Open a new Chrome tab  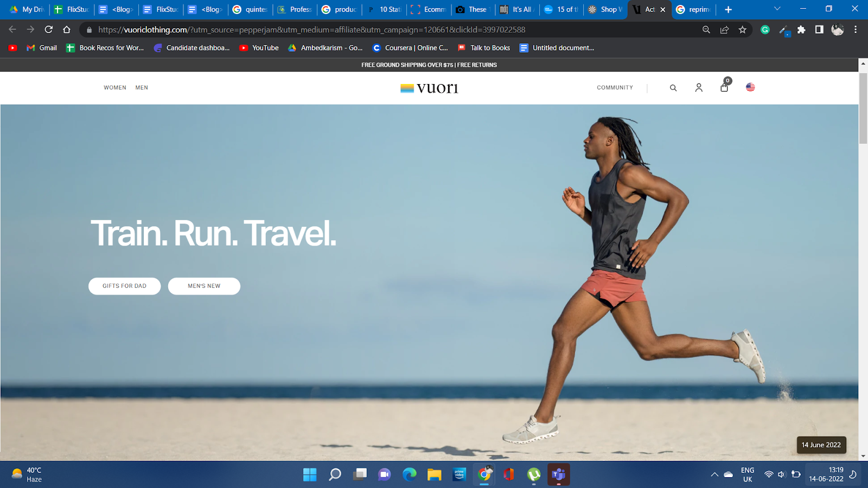pos(728,9)
